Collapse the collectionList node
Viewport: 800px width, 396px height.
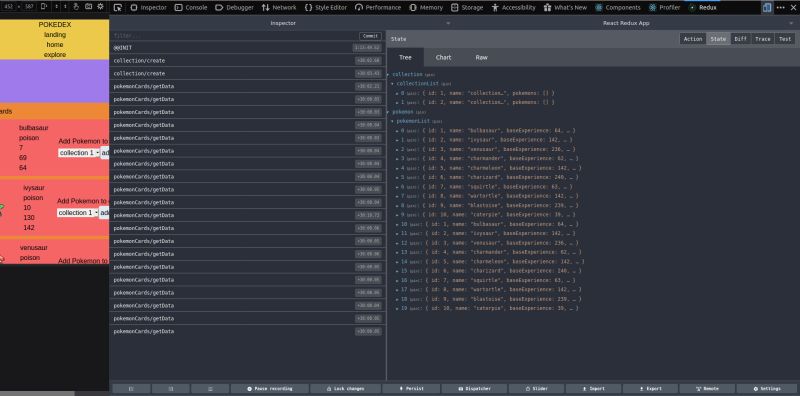393,83
